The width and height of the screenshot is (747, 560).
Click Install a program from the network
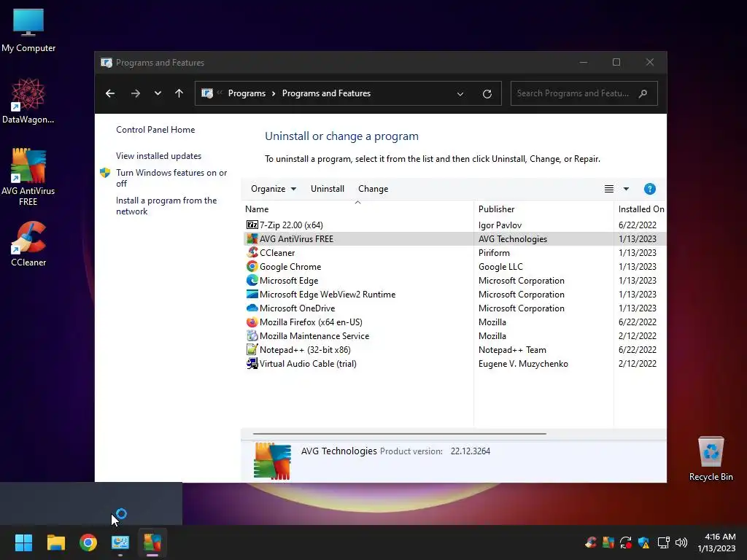[x=166, y=206]
